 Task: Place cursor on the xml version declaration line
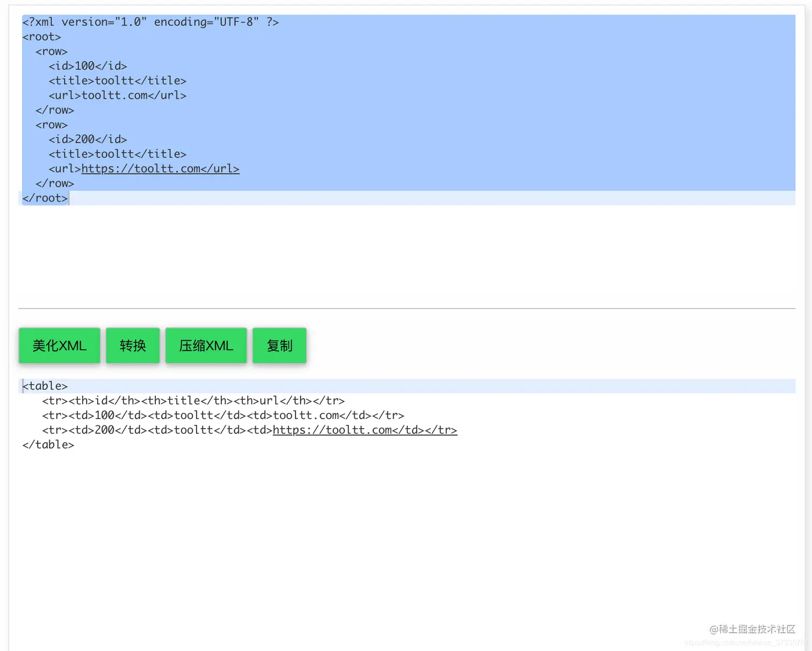pos(150,22)
